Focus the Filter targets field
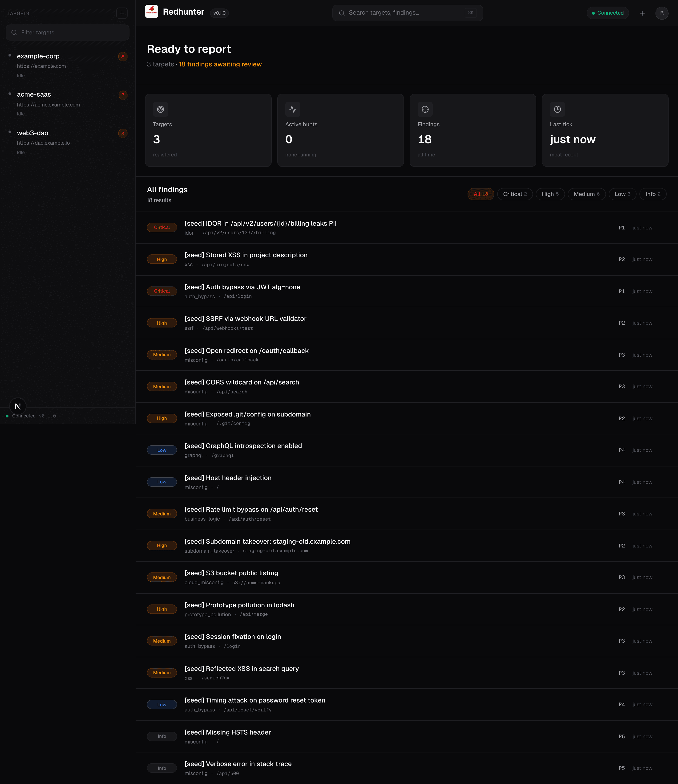 [x=67, y=33]
